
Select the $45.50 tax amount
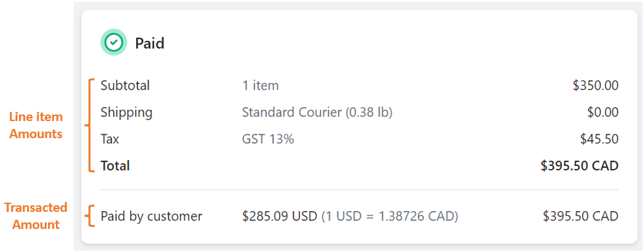point(599,139)
